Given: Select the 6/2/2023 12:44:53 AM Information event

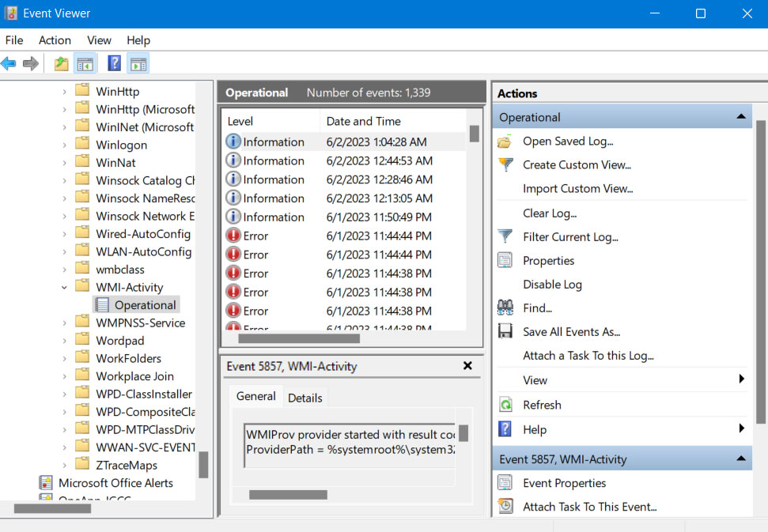Looking at the screenshot, I should tap(344, 160).
